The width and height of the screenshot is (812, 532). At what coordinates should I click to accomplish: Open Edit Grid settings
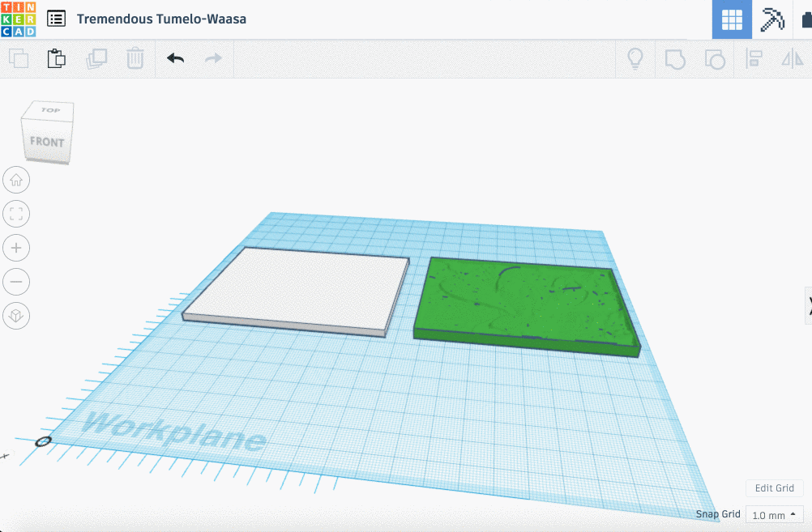774,488
